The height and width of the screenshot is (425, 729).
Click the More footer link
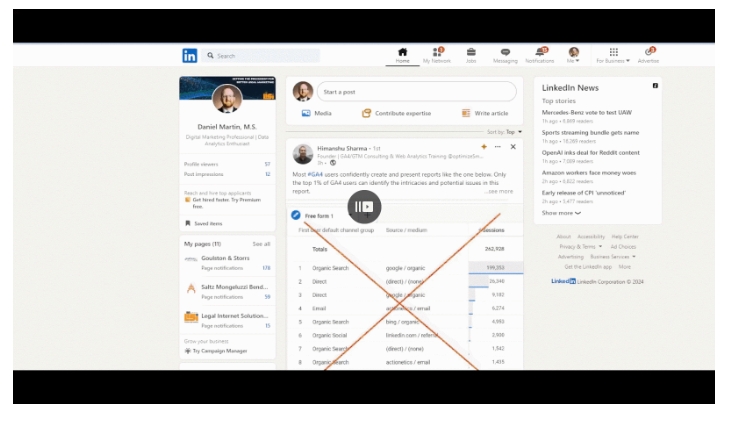[624, 267]
